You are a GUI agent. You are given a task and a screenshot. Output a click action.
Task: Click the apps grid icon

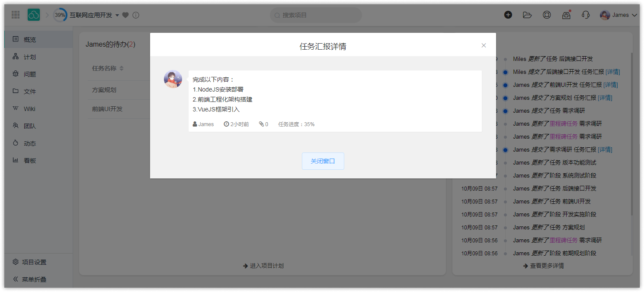16,15
